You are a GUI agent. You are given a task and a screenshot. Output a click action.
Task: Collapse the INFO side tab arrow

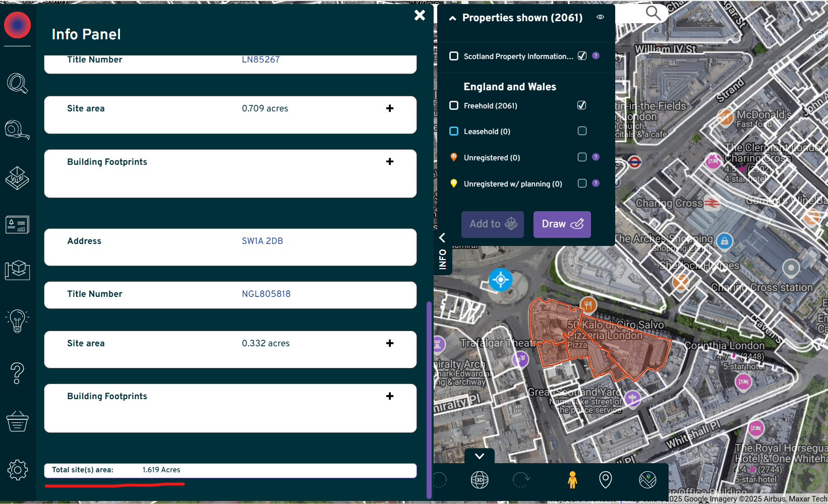[x=442, y=238]
